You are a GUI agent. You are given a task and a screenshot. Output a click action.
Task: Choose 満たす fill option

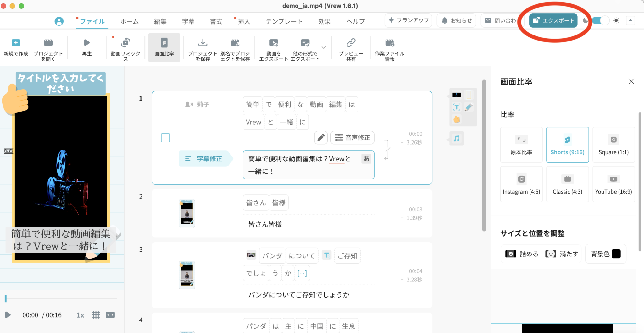pos(562,254)
